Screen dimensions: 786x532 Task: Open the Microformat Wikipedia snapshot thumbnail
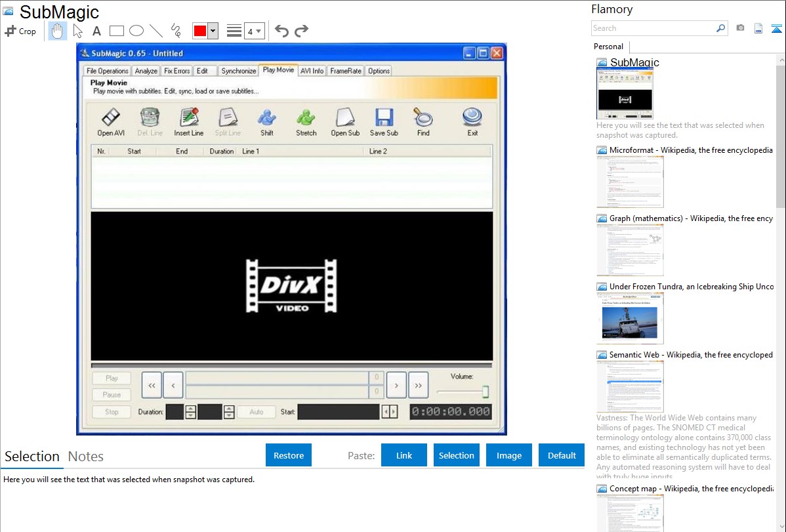coord(630,182)
